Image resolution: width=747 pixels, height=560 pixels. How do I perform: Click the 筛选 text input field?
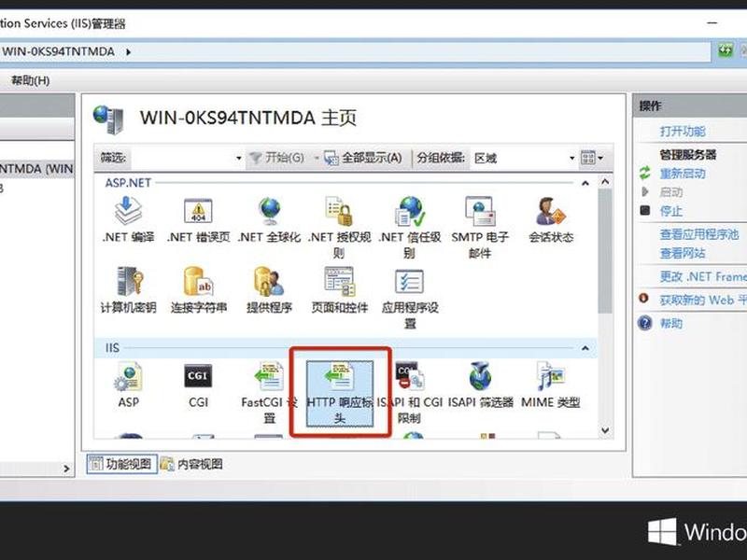181,158
